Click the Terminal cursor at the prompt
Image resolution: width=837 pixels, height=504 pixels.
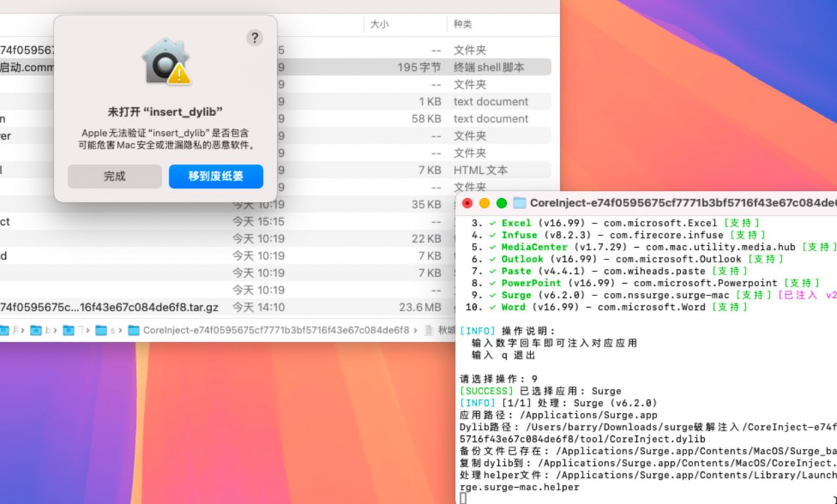pos(463,499)
